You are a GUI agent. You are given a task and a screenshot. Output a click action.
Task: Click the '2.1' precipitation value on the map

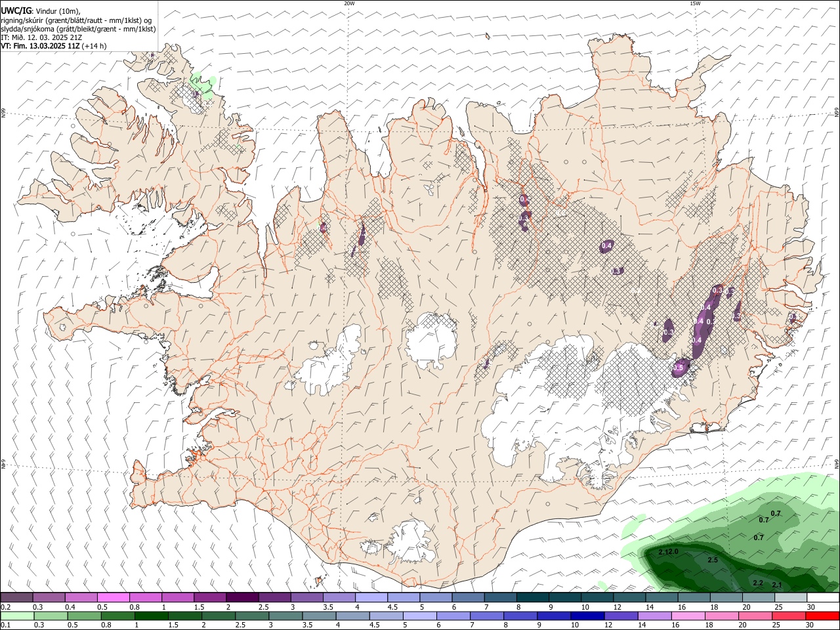[x=777, y=585]
